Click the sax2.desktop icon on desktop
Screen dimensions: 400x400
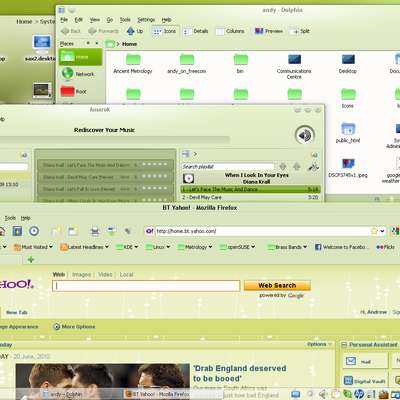pyautogui.click(x=41, y=48)
